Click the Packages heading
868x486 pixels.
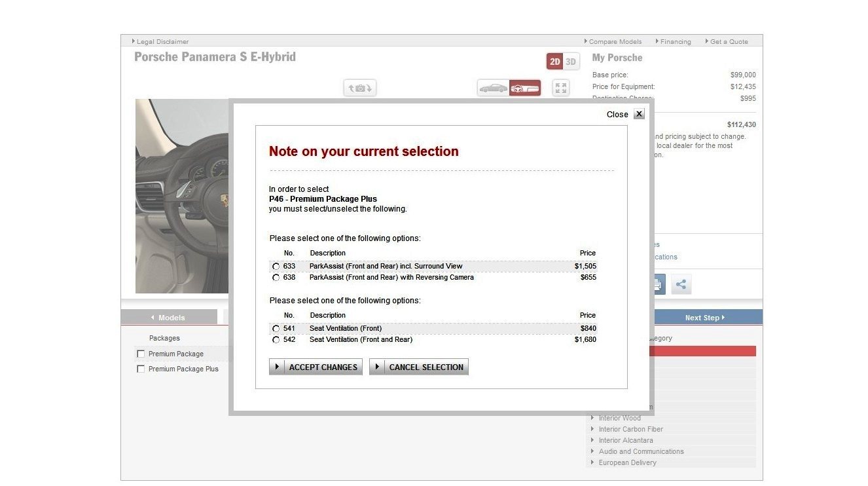[x=164, y=338]
